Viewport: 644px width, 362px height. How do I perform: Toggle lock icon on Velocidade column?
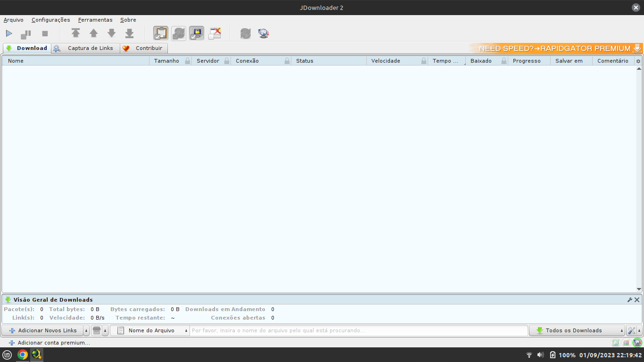coord(424,61)
